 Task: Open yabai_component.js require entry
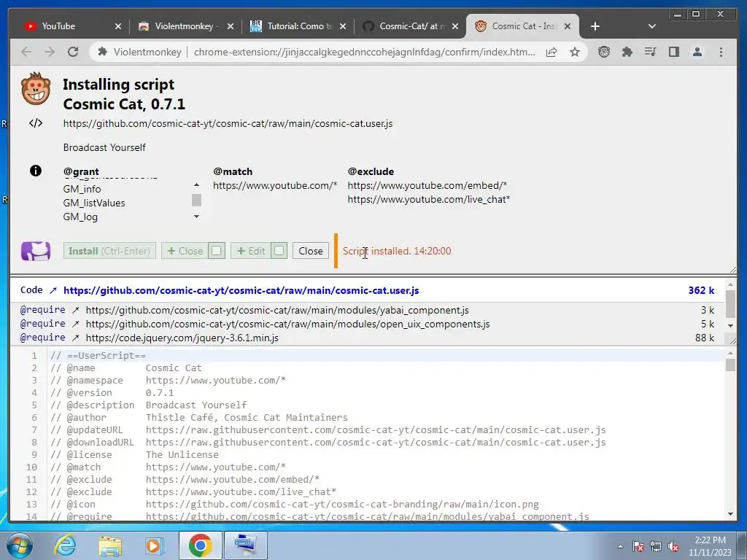click(x=277, y=311)
